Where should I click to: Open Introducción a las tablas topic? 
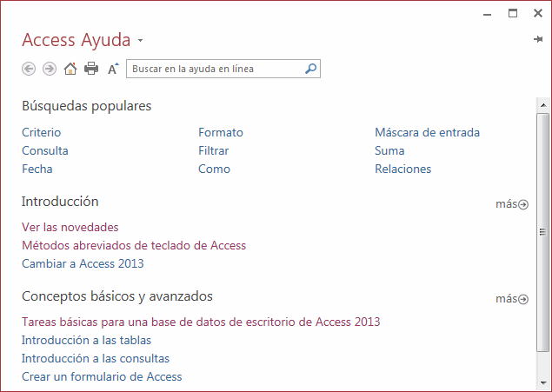(x=86, y=340)
